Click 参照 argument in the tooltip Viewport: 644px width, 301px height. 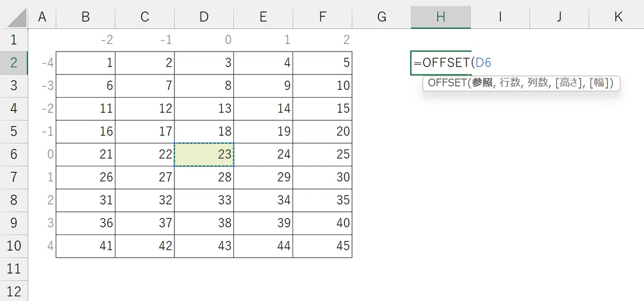482,83
